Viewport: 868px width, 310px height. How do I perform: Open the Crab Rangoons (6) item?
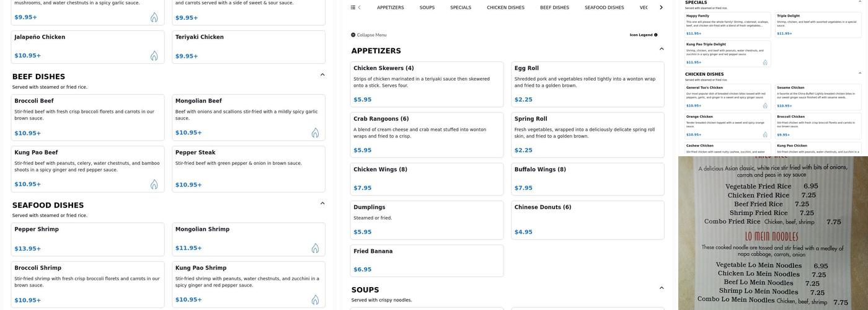point(427,135)
